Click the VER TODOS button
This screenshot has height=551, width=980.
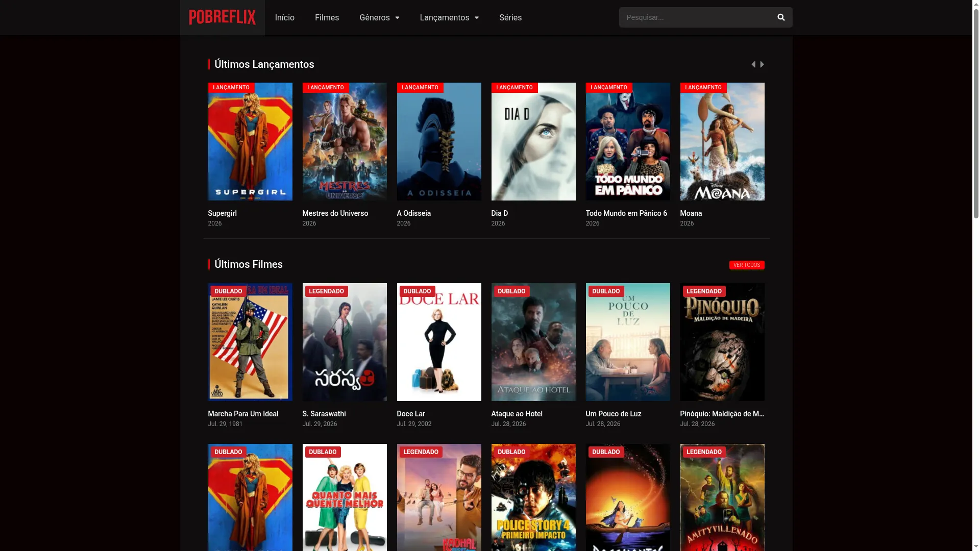coord(747,265)
